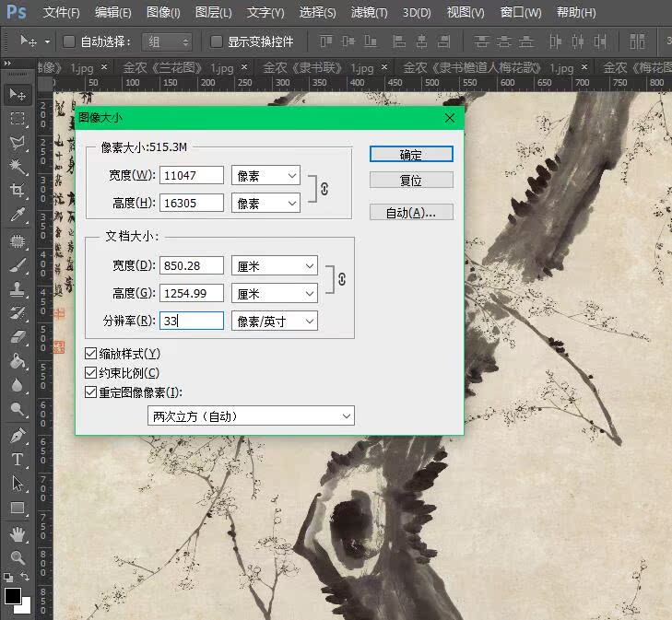Viewport: 672px width, 620px height.
Task: Select the Dodge tool
Action: pos(18,409)
